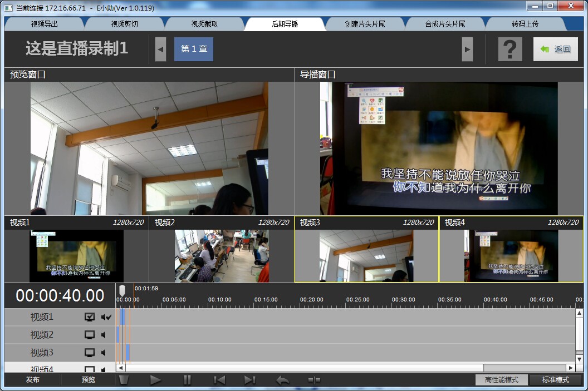Click the 预览 preview button
This screenshot has height=391, width=588.
point(89,380)
